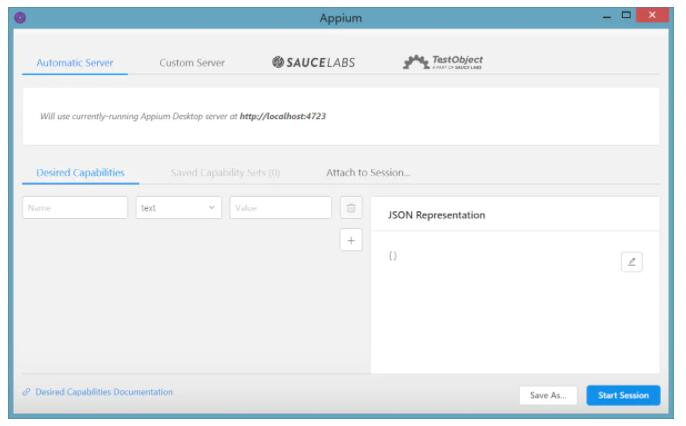Click the empty JSON braces text
This screenshot has height=426, width=686.
point(393,256)
